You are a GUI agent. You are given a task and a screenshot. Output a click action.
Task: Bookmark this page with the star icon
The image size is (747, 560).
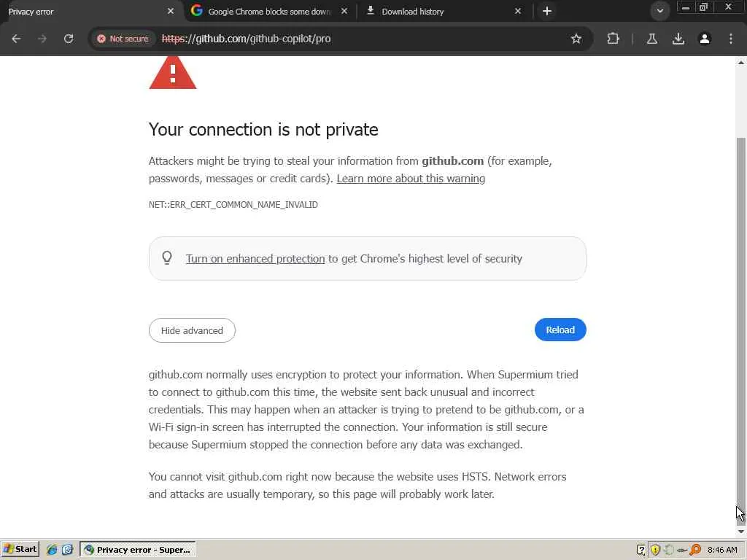pyautogui.click(x=576, y=39)
